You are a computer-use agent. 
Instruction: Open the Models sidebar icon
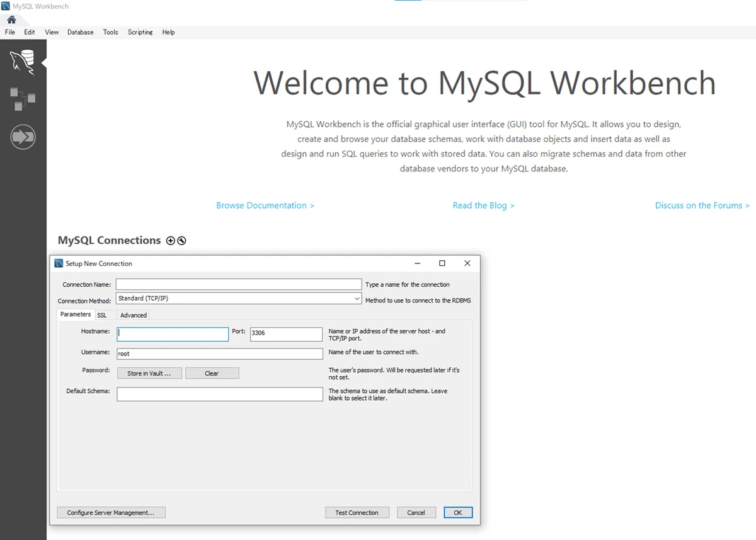coord(23,99)
